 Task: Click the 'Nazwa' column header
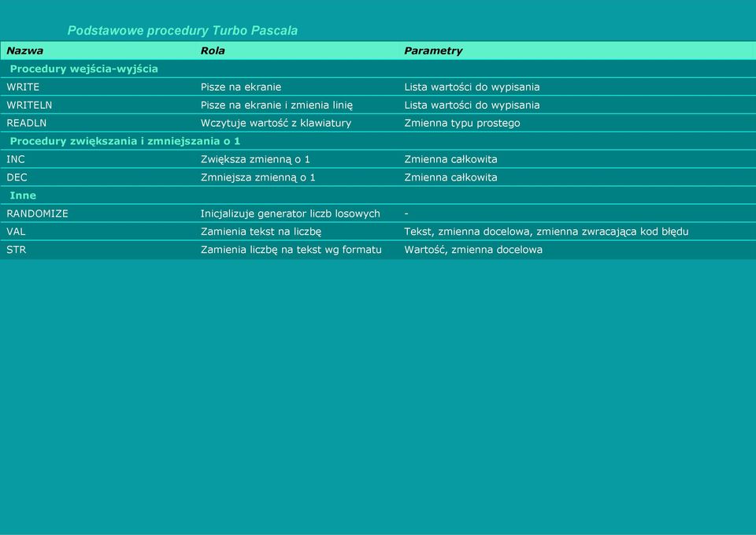[24, 50]
